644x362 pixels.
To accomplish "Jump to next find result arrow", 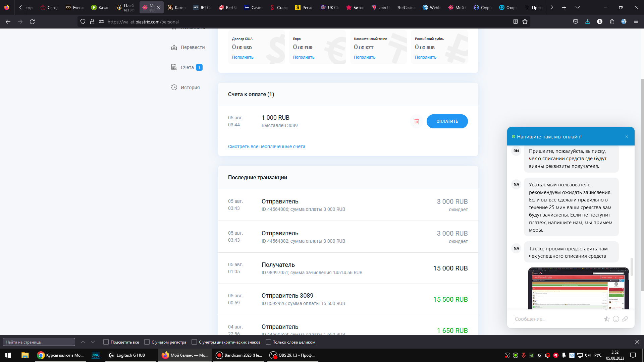I will (x=93, y=342).
